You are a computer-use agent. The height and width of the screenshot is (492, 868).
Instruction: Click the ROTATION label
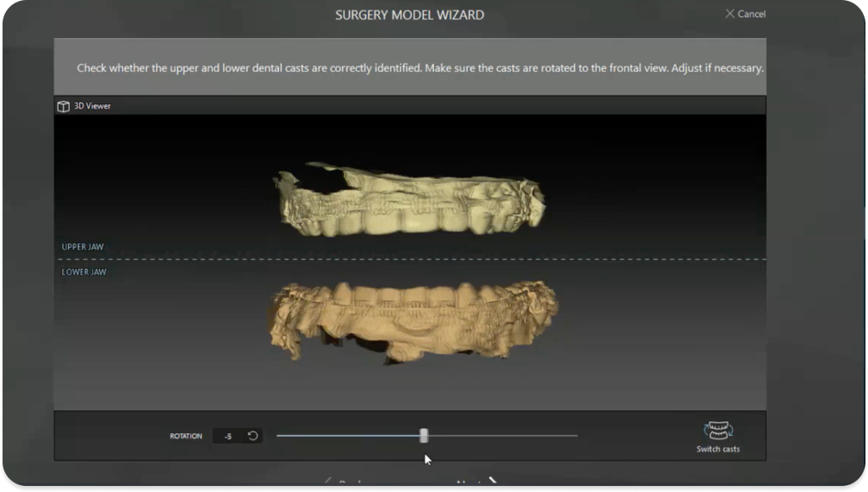(186, 436)
